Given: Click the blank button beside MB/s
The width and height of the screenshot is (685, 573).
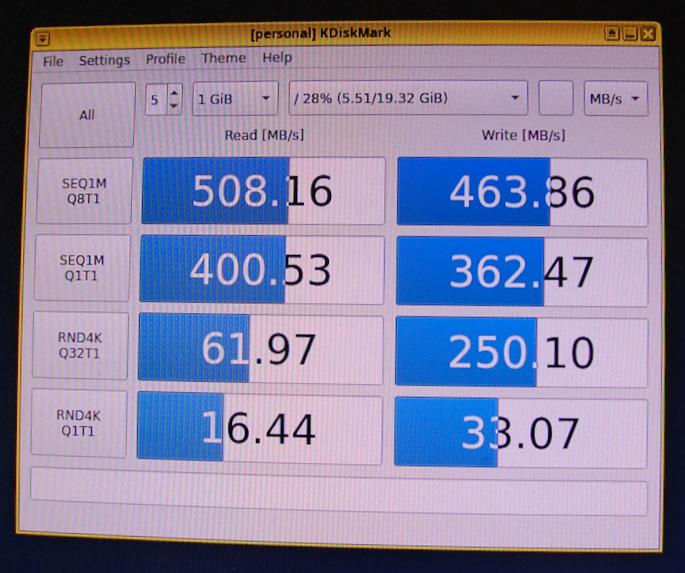Looking at the screenshot, I should coord(556,98).
